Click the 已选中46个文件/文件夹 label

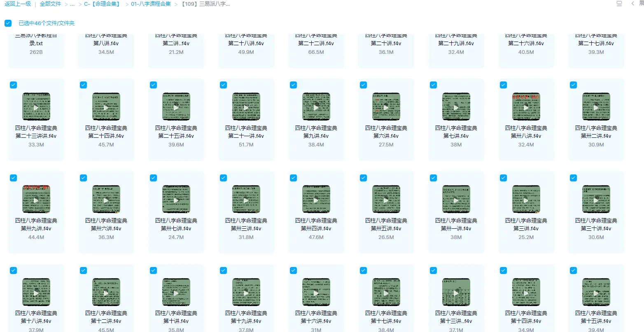pyautogui.click(x=47, y=23)
